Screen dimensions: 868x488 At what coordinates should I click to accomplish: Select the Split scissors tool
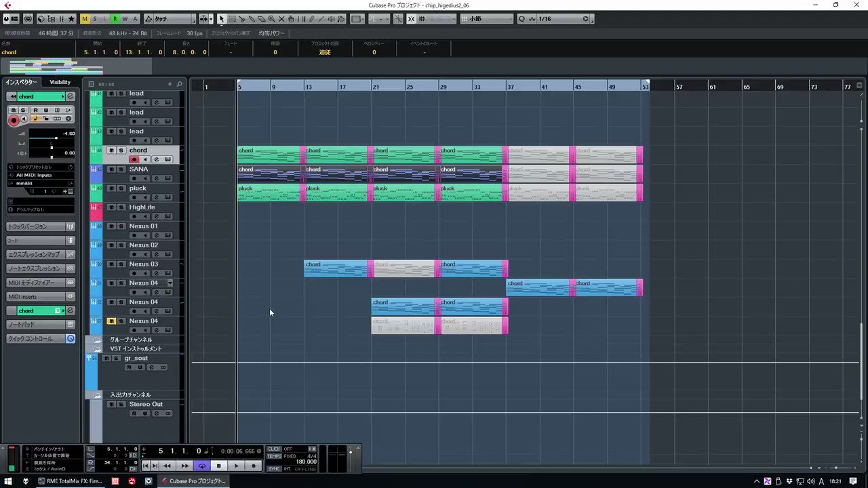(242, 19)
